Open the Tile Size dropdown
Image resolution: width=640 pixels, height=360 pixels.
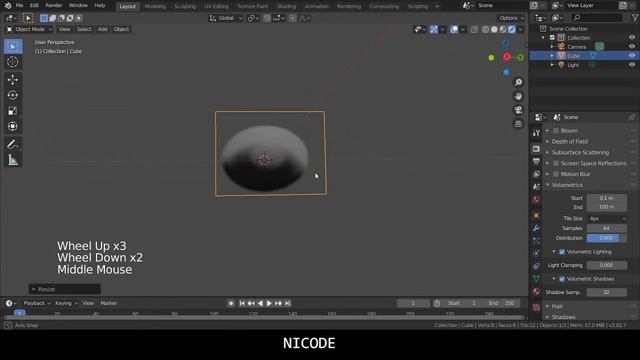[607, 218]
